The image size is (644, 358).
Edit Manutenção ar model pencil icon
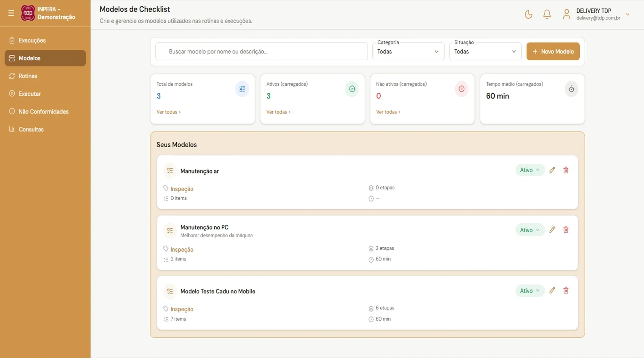coord(552,170)
